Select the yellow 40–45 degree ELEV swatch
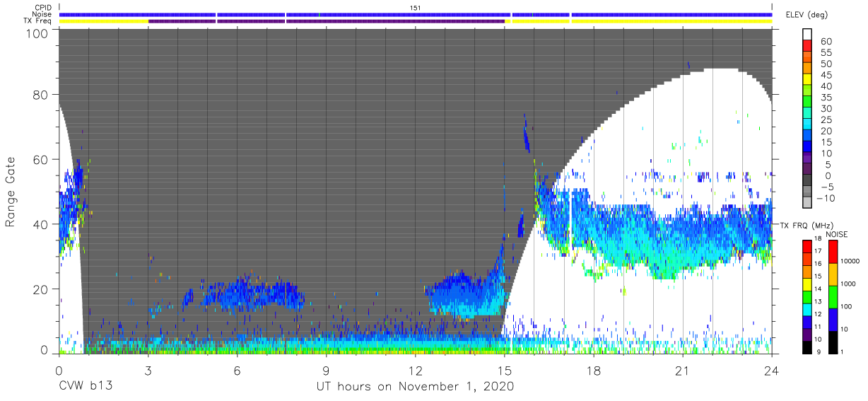868x401 pixels. 807,81
